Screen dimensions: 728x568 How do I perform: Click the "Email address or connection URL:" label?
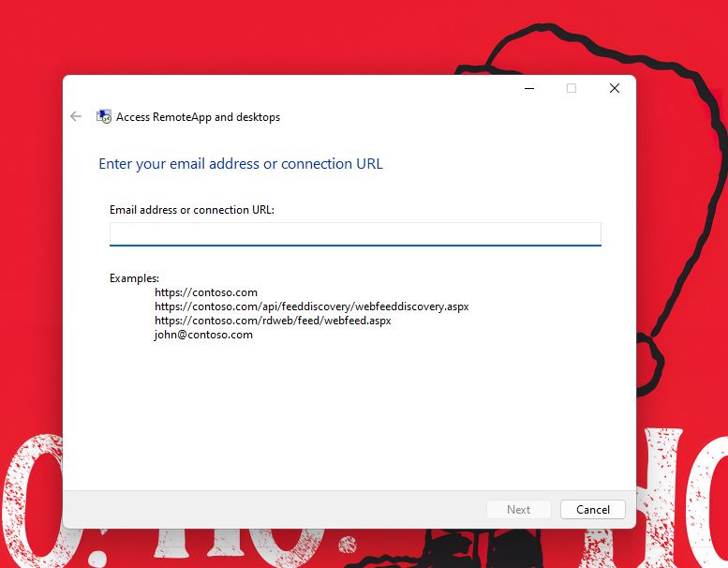point(192,210)
